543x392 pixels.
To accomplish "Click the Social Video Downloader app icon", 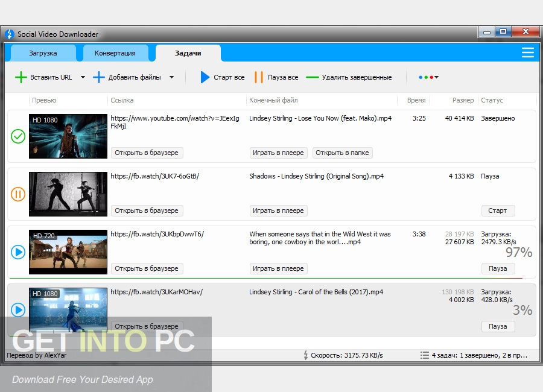I will tap(9, 34).
